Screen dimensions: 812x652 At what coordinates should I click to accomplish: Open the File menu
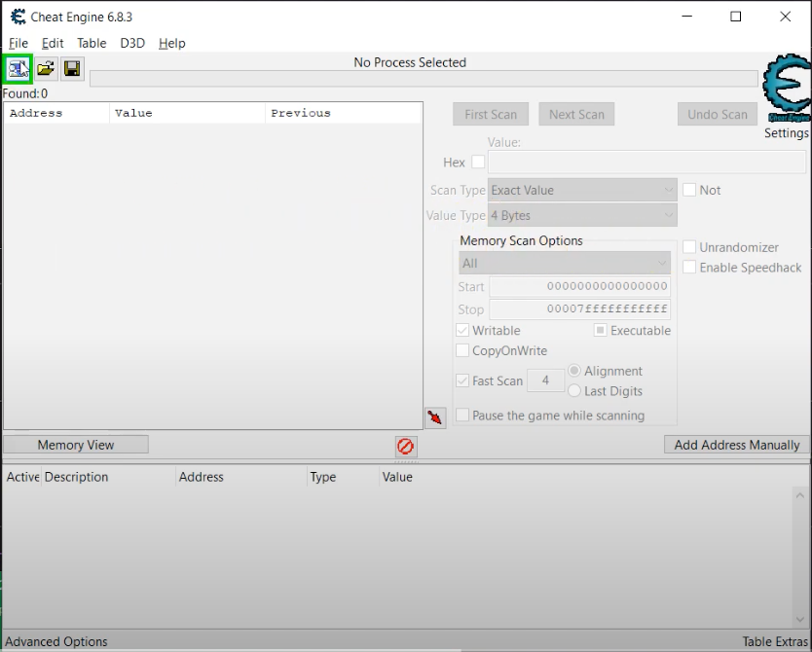(18, 43)
